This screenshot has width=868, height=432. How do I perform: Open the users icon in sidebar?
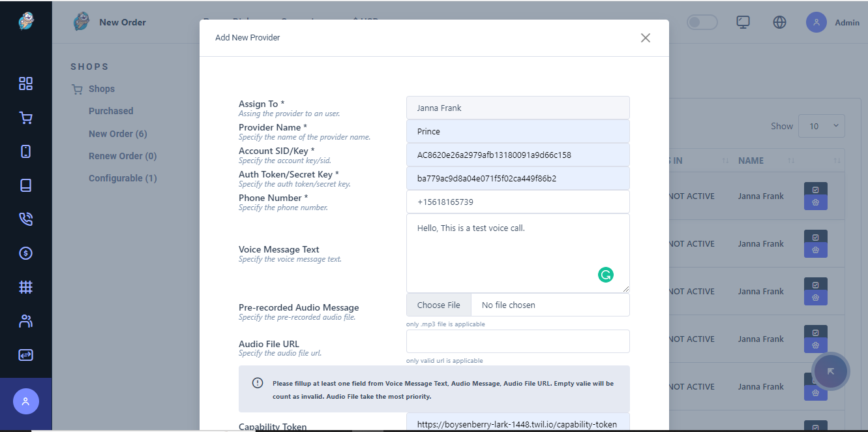tap(25, 321)
